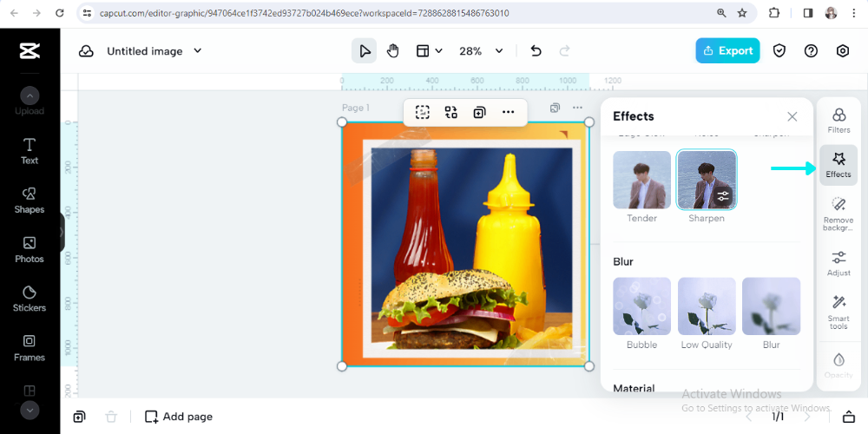The image size is (868, 434).
Task: Open the Adjust tab
Action: [838, 263]
